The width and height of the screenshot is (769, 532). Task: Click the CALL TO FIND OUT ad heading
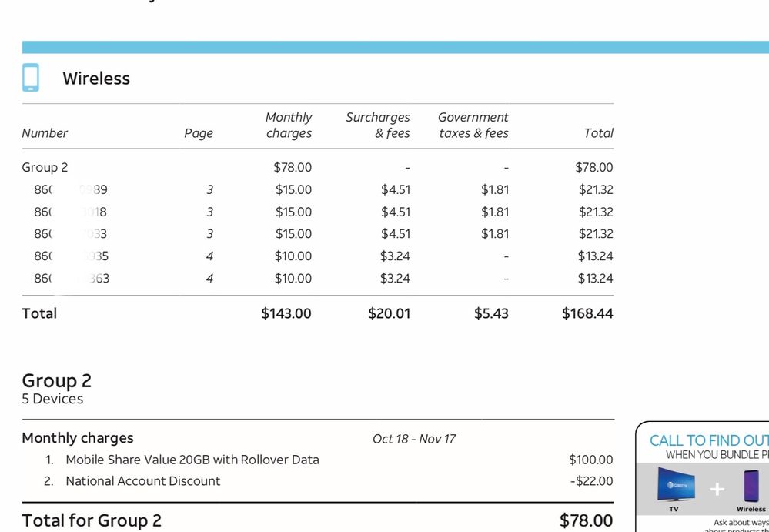(x=708, y=441)
